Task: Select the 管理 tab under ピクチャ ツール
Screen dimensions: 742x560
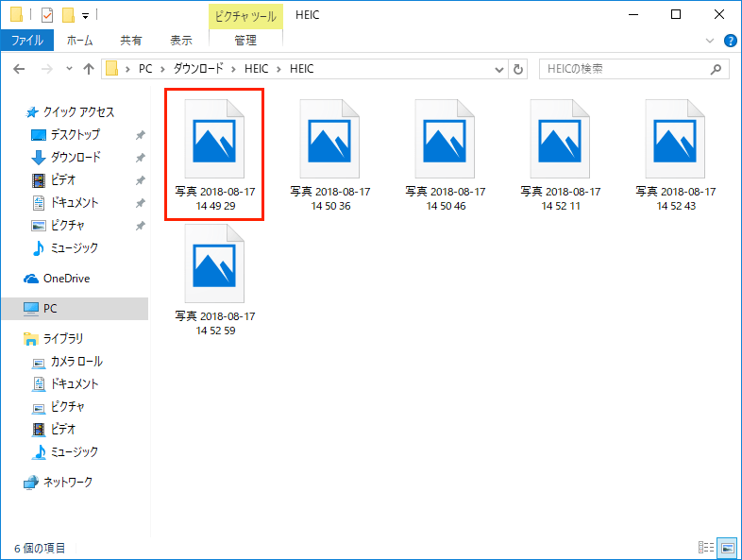Action: (x=245, y=41)
